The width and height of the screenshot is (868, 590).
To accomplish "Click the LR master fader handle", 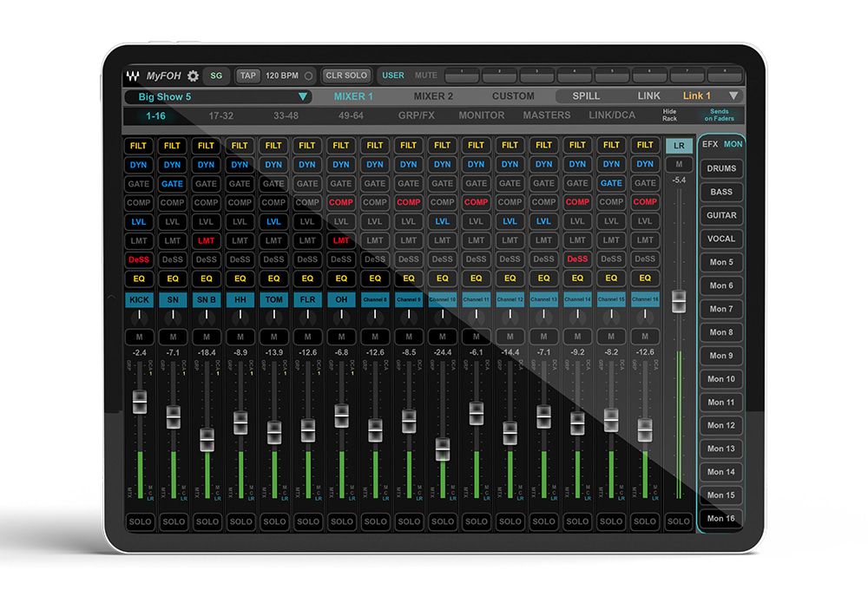I will pos(679,301).
